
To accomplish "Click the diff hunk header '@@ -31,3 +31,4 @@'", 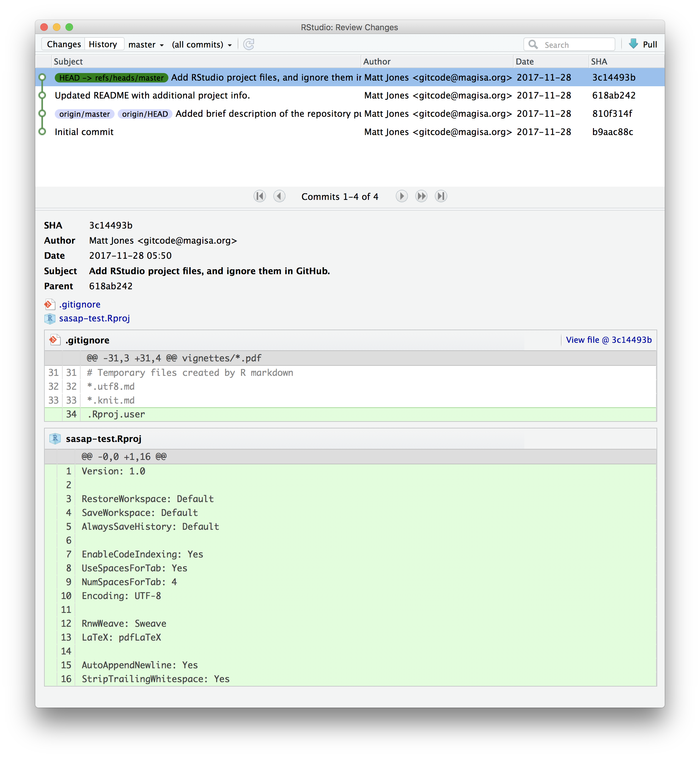I will coord(350,358).
